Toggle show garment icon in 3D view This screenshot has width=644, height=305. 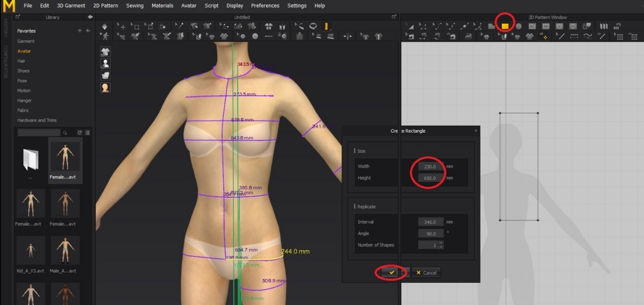point(106,52)
